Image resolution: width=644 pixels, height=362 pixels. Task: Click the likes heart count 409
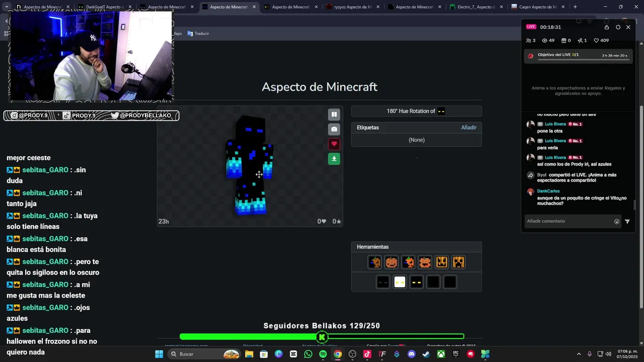click(601, 41)
